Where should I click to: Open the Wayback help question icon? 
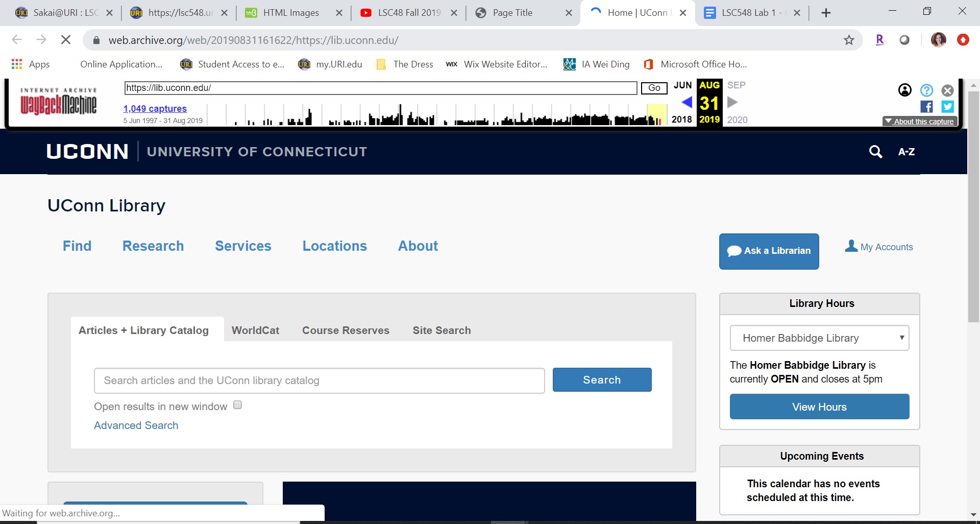point(926,90)
